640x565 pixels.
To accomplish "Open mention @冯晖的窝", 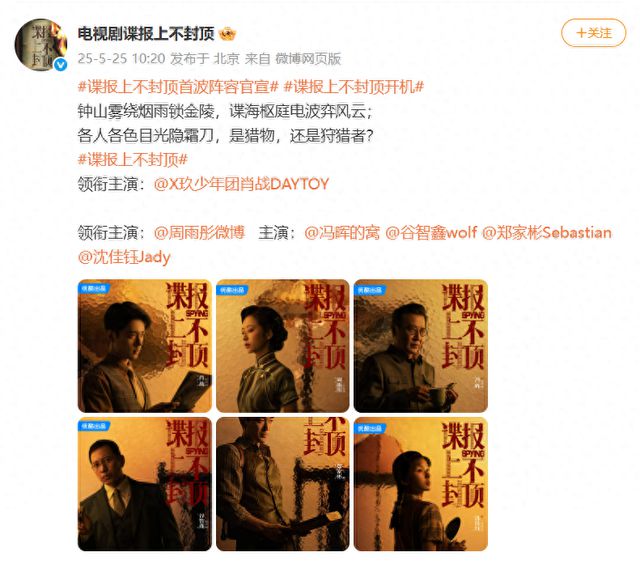I will 342,233.
